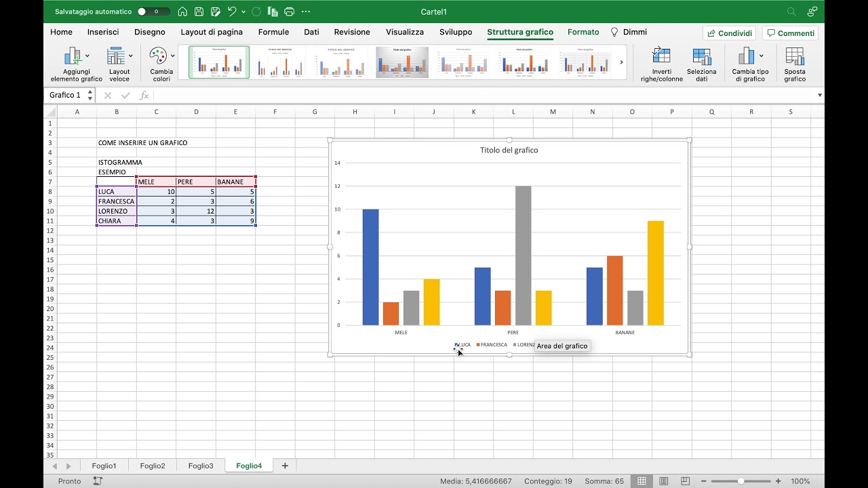Click the yellow BANANE bar in chart
The width and height of the screenshot is (868, 488).
point(655,273)
